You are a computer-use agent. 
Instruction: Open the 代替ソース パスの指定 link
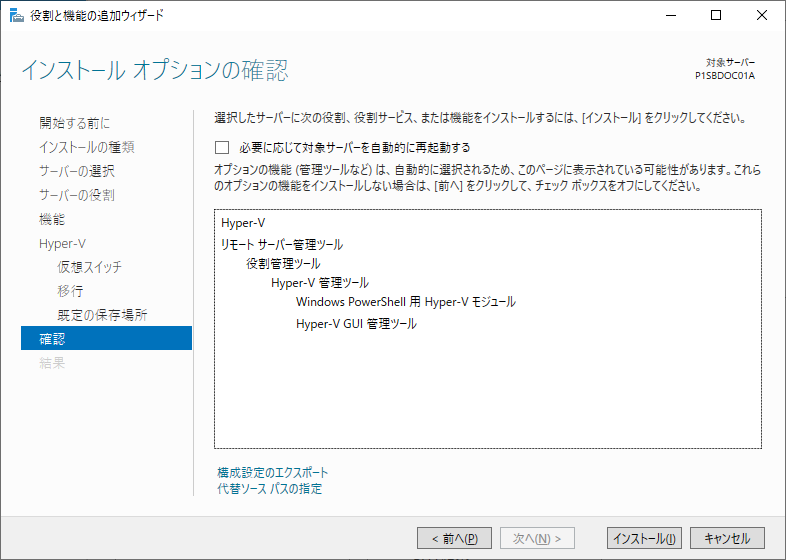point(270,488)
